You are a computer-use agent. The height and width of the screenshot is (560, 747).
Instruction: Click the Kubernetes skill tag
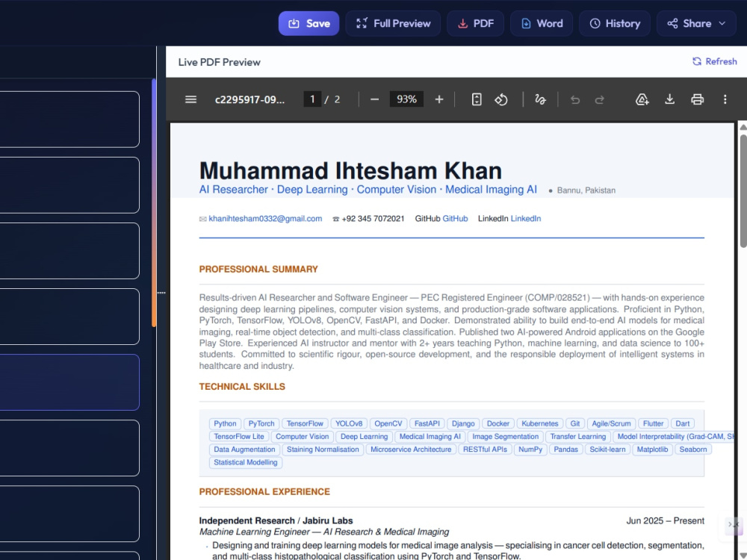click(x=540, y=423)
